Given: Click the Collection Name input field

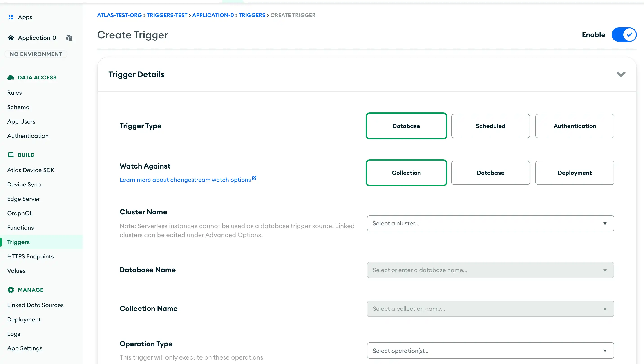Looking at the screenshot, I should [490, 308].
